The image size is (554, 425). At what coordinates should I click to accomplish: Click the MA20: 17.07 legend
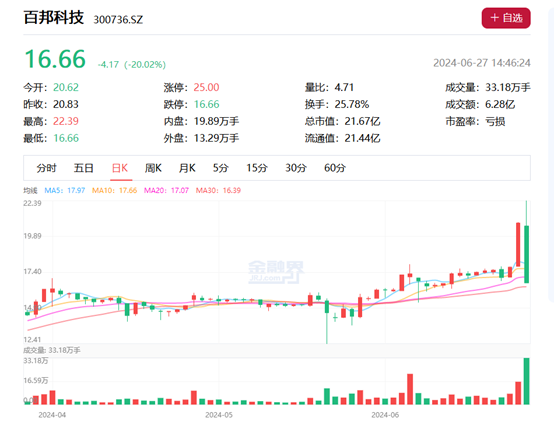coord(166,190)
